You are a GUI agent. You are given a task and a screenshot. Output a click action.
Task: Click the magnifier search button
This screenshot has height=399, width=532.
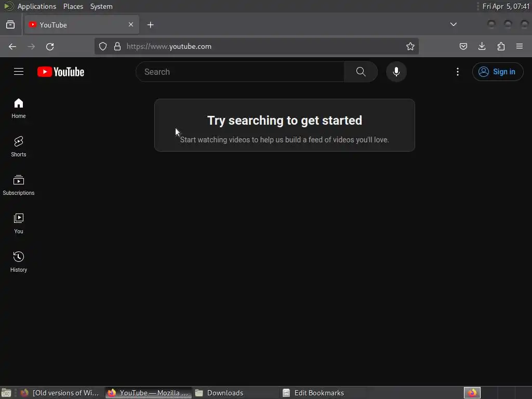(x=361, y=72)
